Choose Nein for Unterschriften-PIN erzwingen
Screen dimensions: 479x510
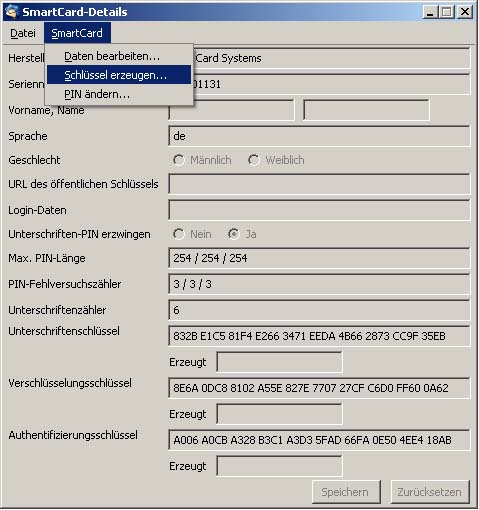pos(179,234)
